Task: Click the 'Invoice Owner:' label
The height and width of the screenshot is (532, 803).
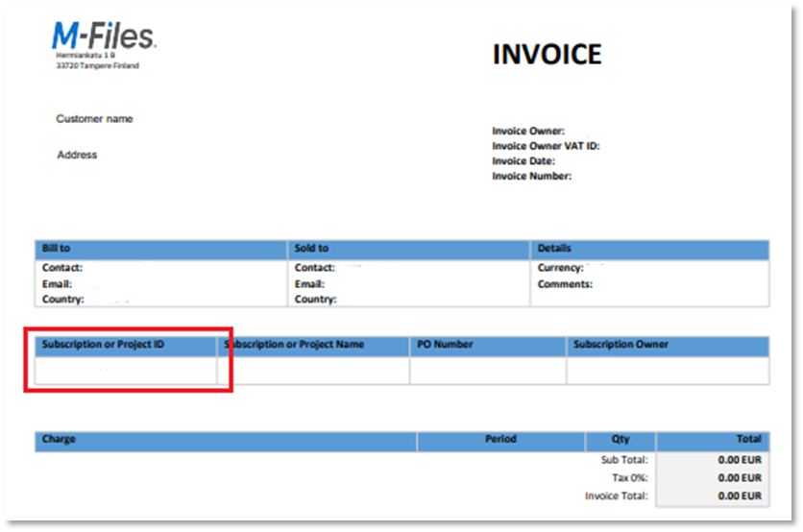Action: pyautogui.click(x=528, y=132)
